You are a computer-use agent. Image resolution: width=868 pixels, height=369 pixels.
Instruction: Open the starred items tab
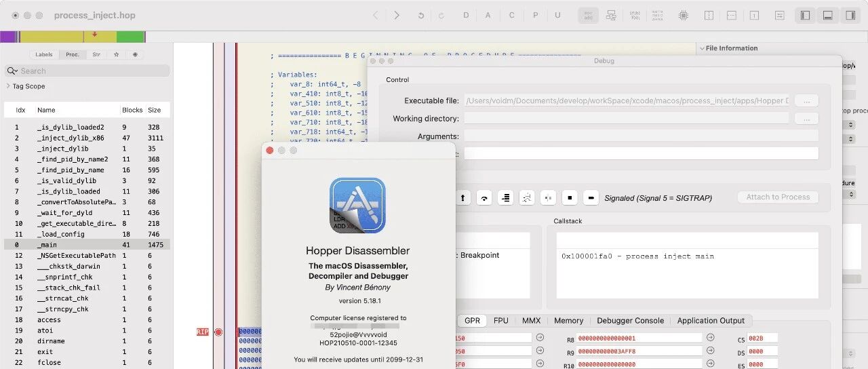pos(116,54)
